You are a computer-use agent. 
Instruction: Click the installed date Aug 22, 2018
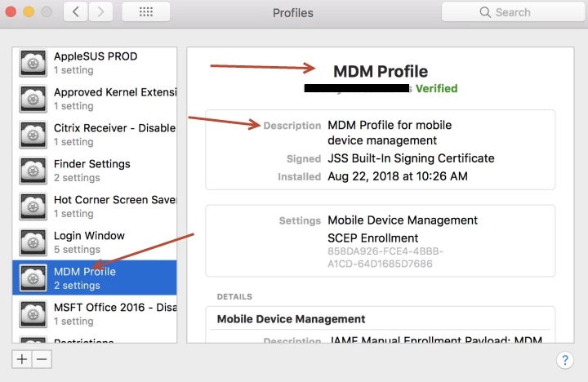point(398,176)
